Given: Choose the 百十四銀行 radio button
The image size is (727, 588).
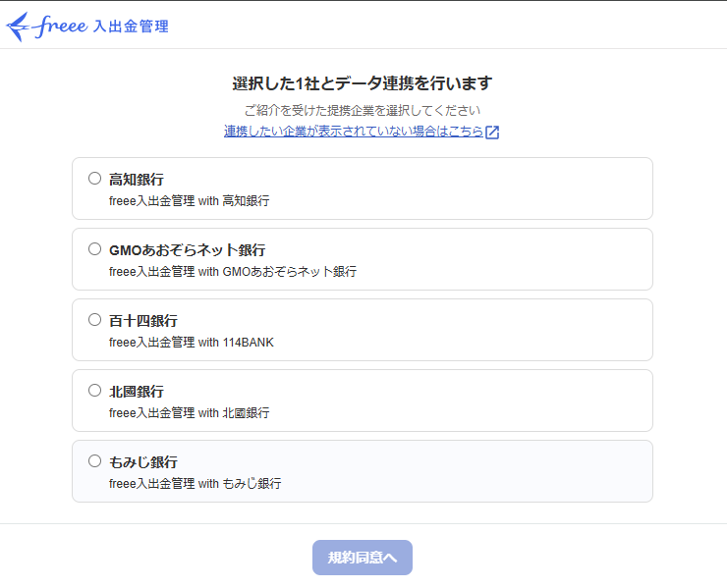Looking at the screenshot, I should pos(94,320).
